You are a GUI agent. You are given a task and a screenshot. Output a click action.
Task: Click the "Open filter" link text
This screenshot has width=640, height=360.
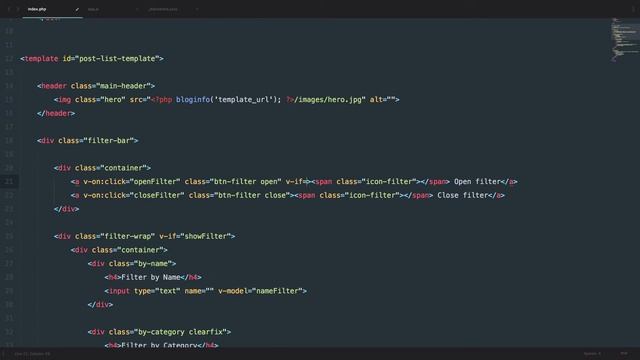click(x=477, y=182)
